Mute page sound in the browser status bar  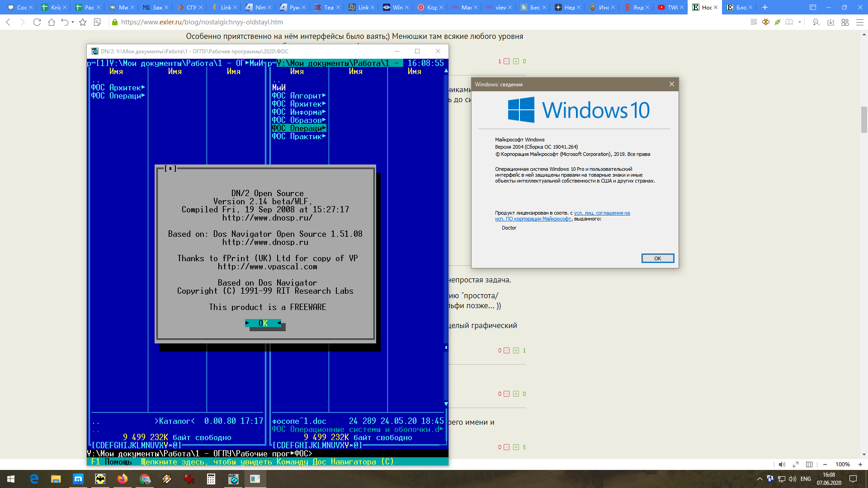782,465
